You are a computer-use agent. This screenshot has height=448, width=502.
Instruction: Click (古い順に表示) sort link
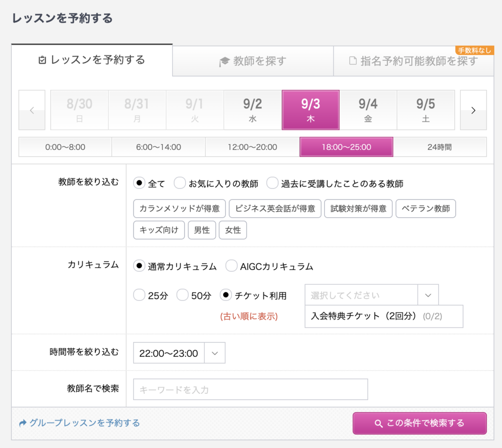[249, 317]
